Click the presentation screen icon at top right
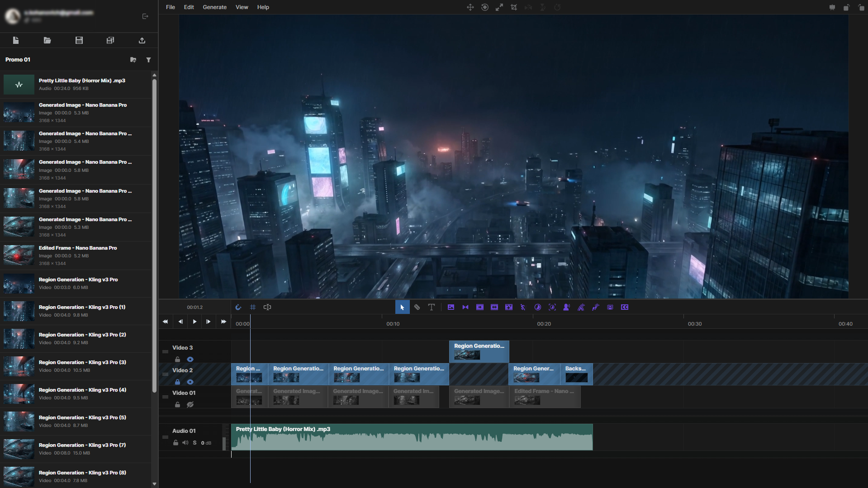The height and width of the screenshot is (488, 868). (832, 7)
